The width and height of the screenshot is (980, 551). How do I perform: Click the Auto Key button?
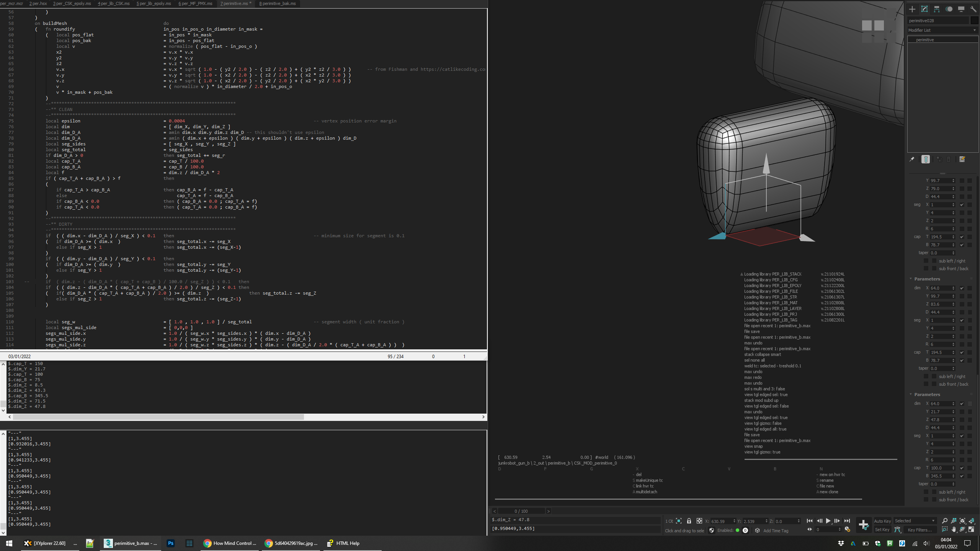pyautogui.click(x=882, y=521)
